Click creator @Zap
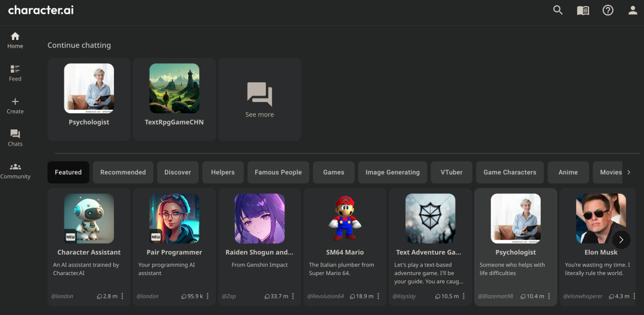644x315 pixels. point(229,296)
